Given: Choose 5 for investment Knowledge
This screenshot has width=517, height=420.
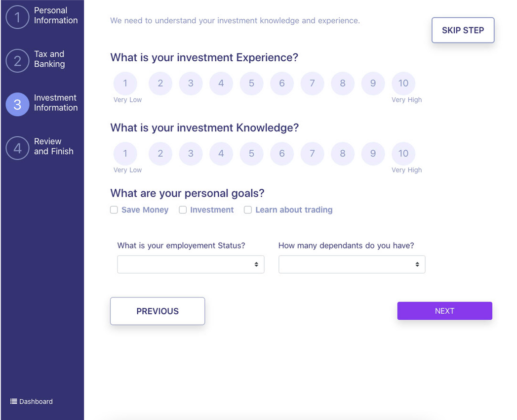Looking at the screenshot, I should tap(251, 154).
